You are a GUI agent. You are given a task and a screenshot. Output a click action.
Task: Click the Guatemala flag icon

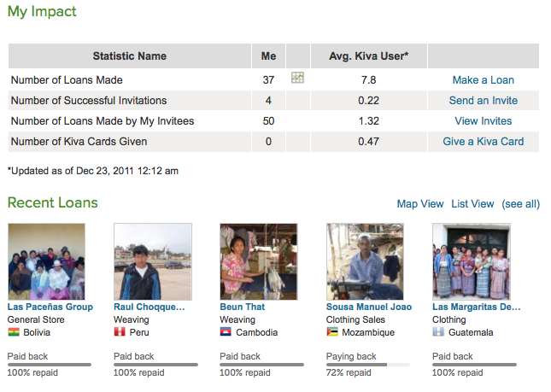(438, 332)
